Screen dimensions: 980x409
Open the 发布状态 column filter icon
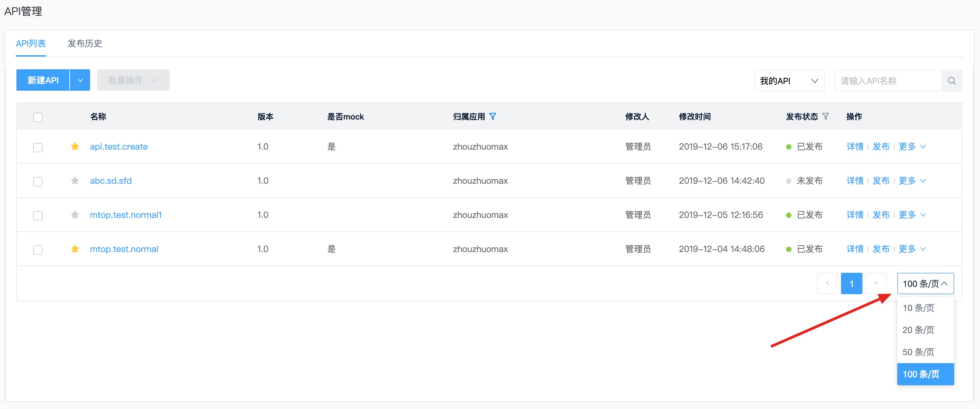click(826, 117)
